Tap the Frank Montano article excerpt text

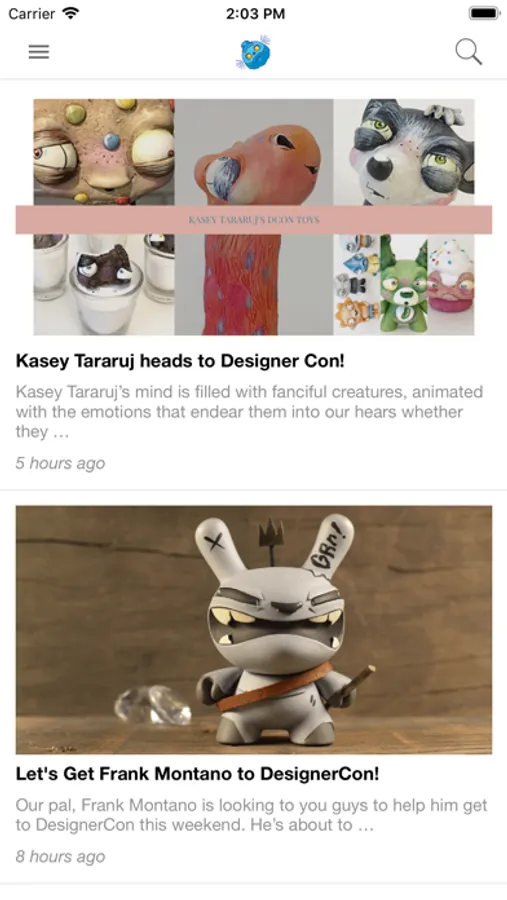coord(251,815)
